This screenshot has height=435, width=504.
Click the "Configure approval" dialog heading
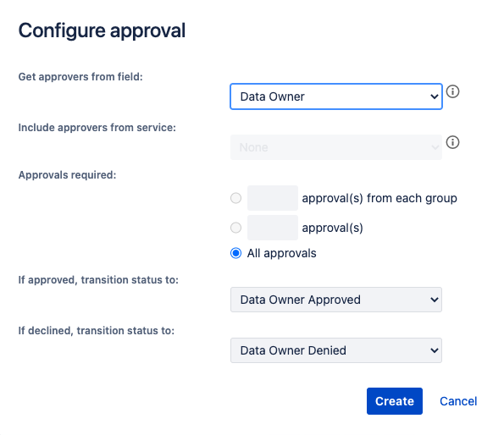(102, 31)
